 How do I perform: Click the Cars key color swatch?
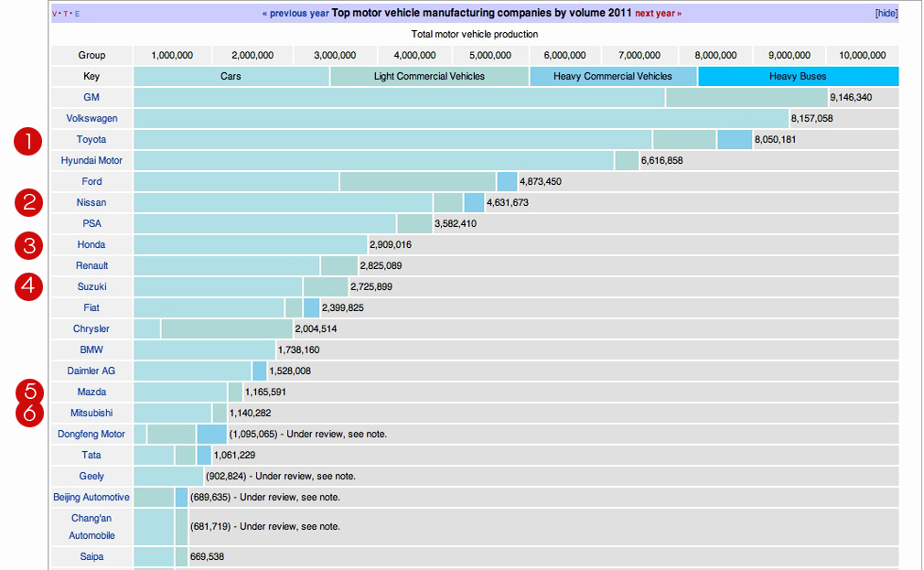[x=231, y=77]
